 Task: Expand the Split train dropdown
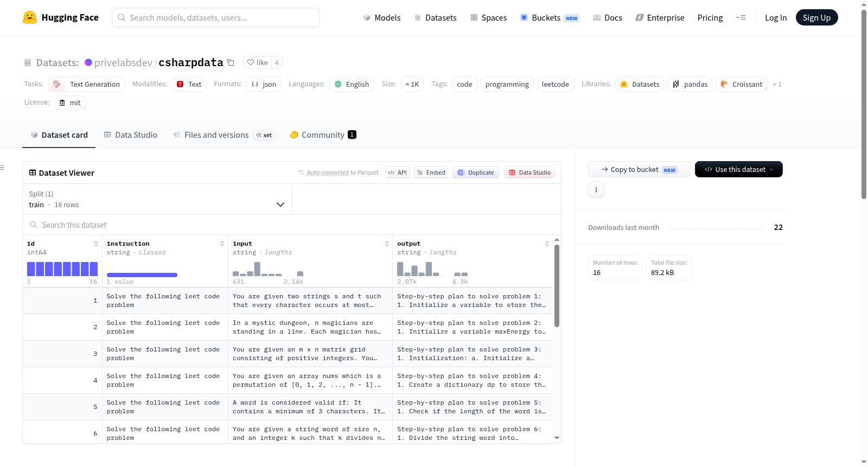pos(157,199)
